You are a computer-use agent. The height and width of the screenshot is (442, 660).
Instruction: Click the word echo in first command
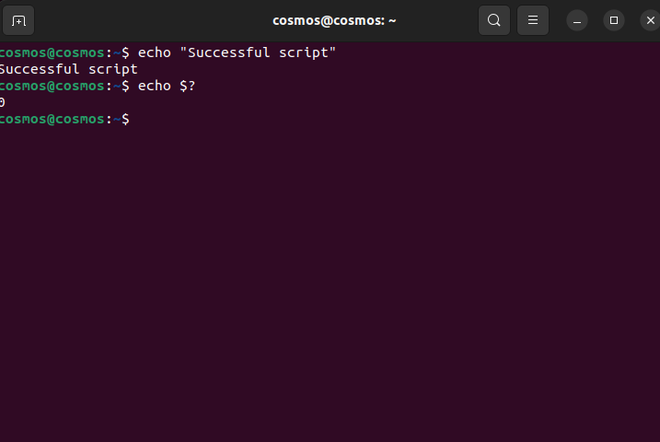click(x=154, y=52)
